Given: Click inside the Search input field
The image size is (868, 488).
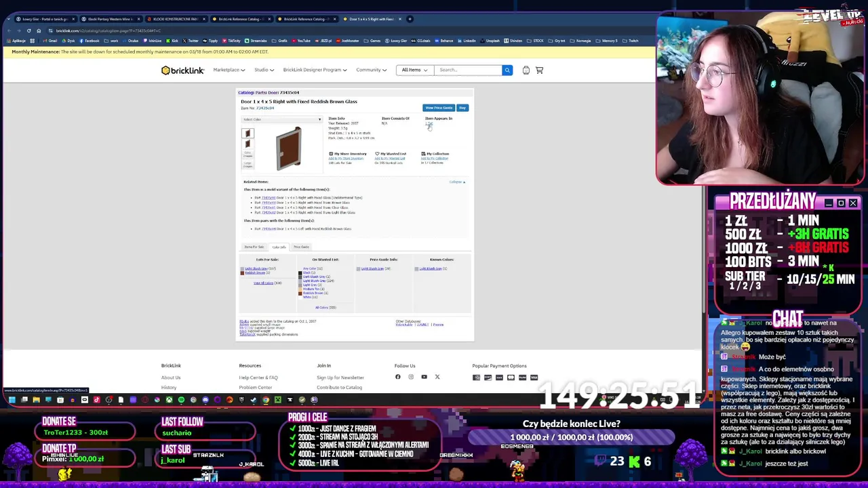Looking at the screenshot, I should tap(467, 70).
